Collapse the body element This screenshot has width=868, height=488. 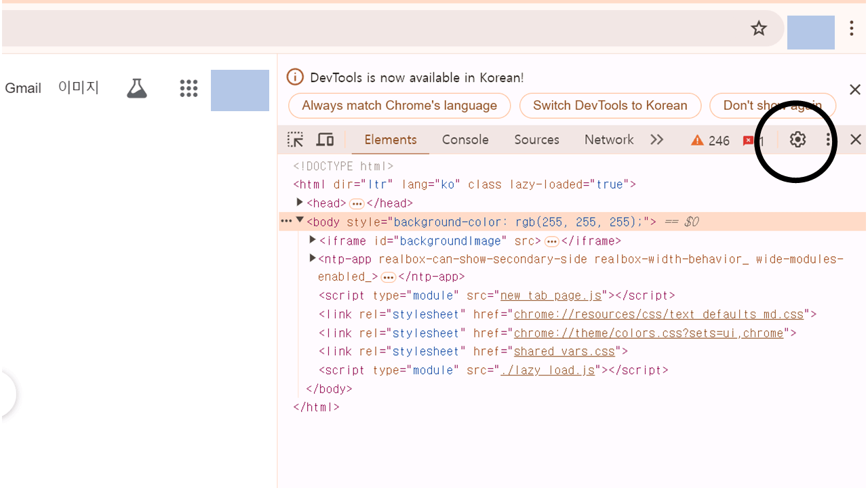[x=300, y=221]
